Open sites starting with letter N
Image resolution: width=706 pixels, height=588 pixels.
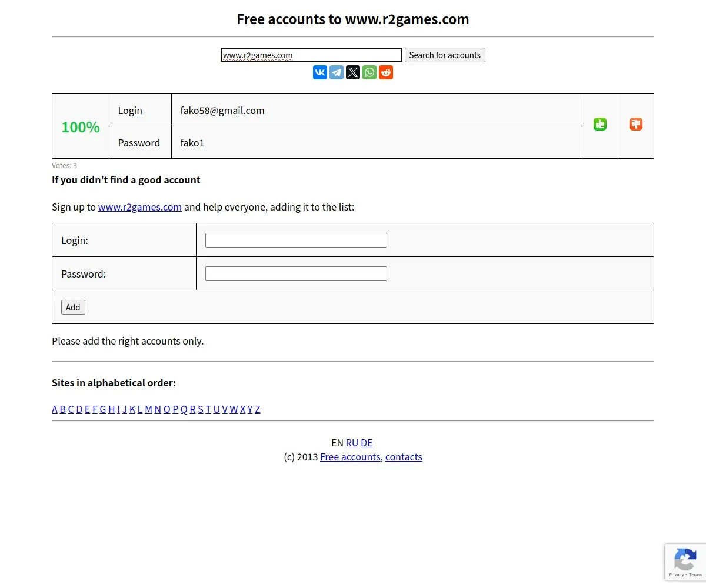pyautogui.click(x=158, y=409)
